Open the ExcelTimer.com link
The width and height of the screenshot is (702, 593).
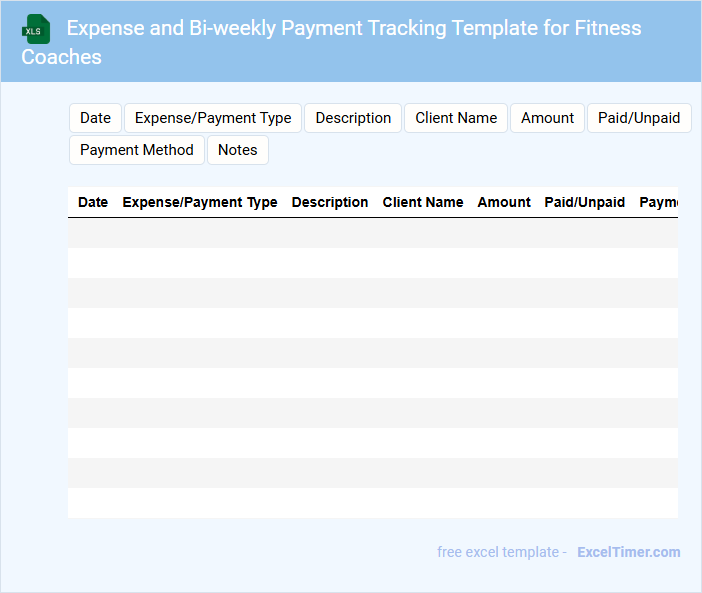point(628,552)
